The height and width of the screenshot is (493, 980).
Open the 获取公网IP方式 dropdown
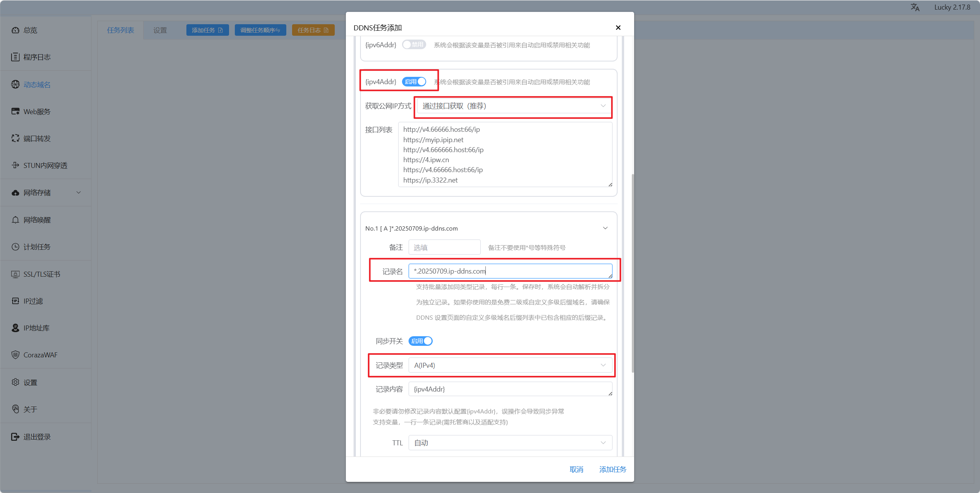(514, 106)
